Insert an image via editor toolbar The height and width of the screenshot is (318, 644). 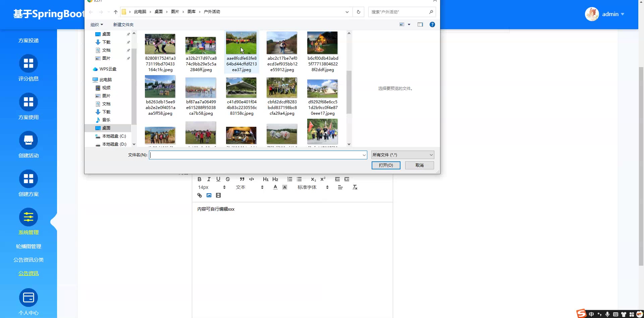(x=209, y=195)
